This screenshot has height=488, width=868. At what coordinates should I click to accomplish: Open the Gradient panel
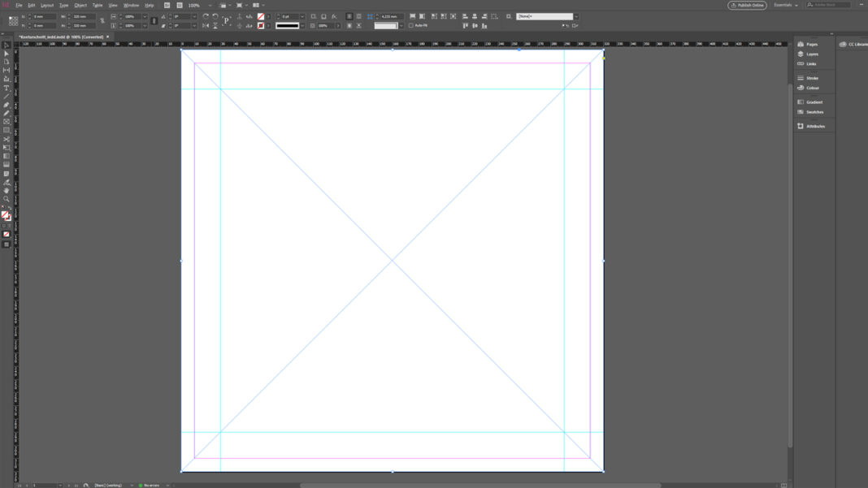814,102
